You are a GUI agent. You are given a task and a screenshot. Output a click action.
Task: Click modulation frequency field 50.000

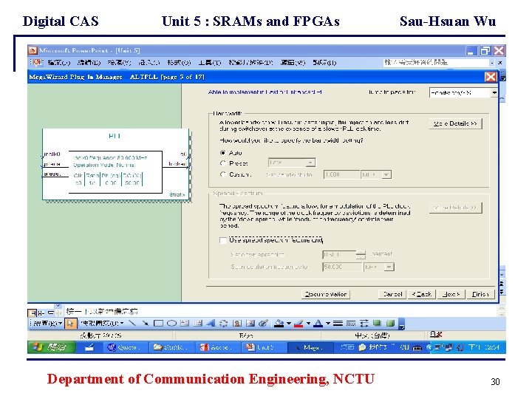click(342, 267)
